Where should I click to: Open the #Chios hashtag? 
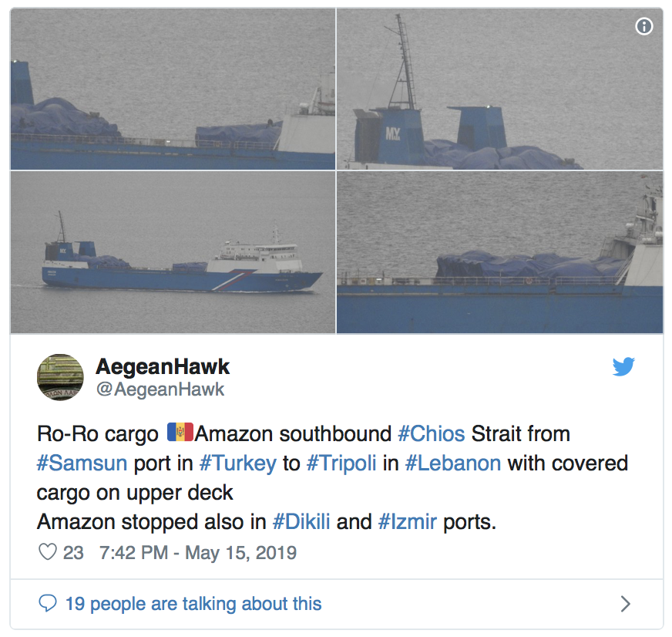coord(431,433)
